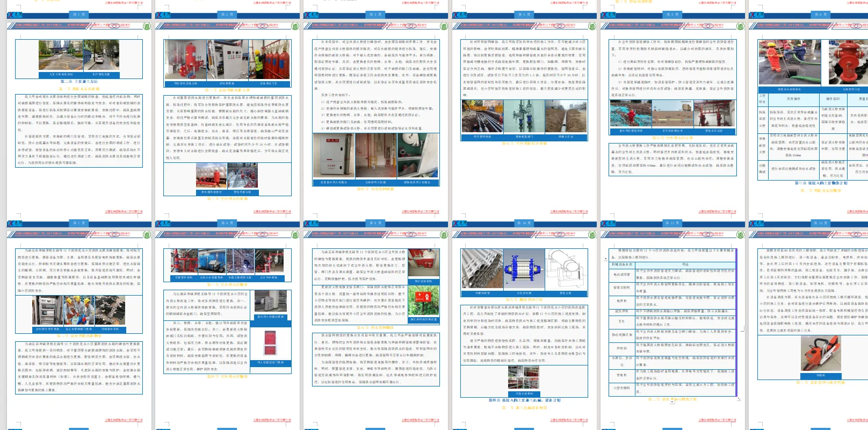Viewport: 868px width, 430px height.
Task: Click the page number label 第 4 页
Action: [x=524, y=15]
